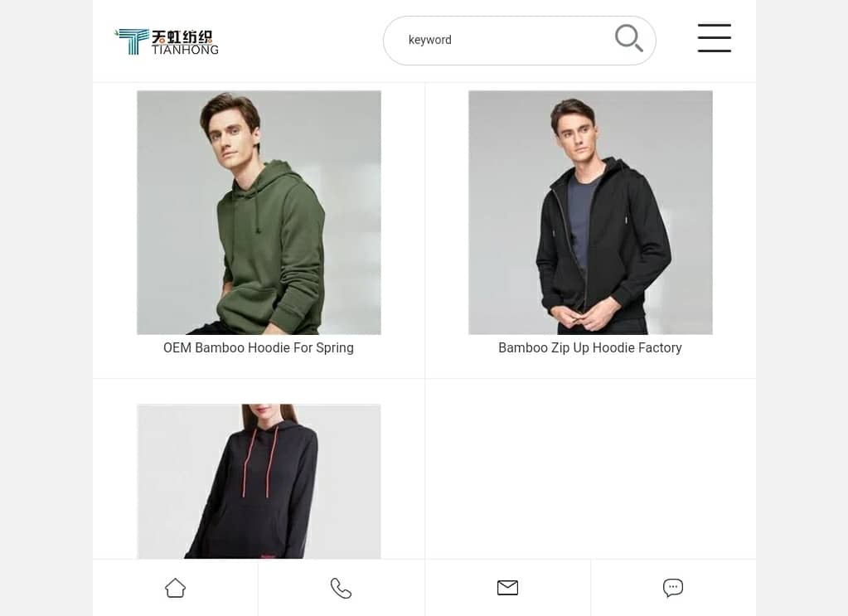
Task: Tap the phone call icon
Action: pos(341,588)
